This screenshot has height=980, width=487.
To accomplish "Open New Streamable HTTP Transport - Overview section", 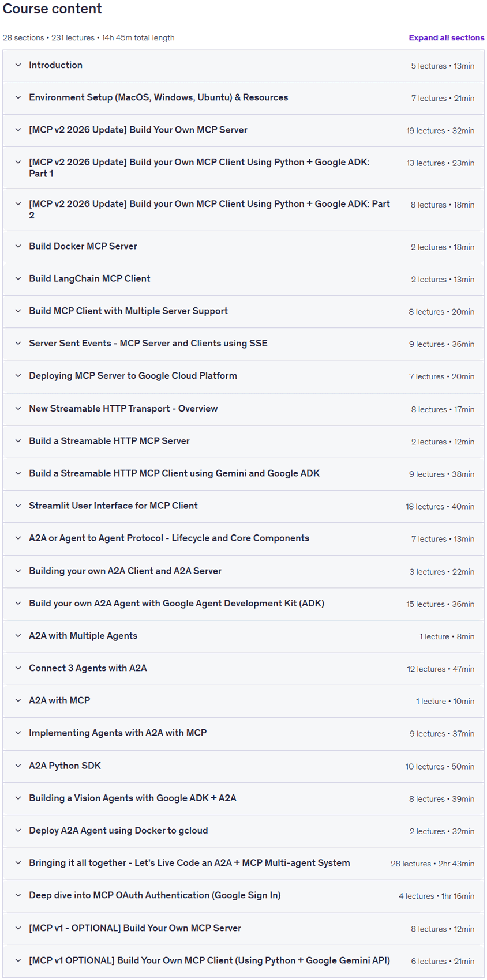I will [x=243, y=409].
